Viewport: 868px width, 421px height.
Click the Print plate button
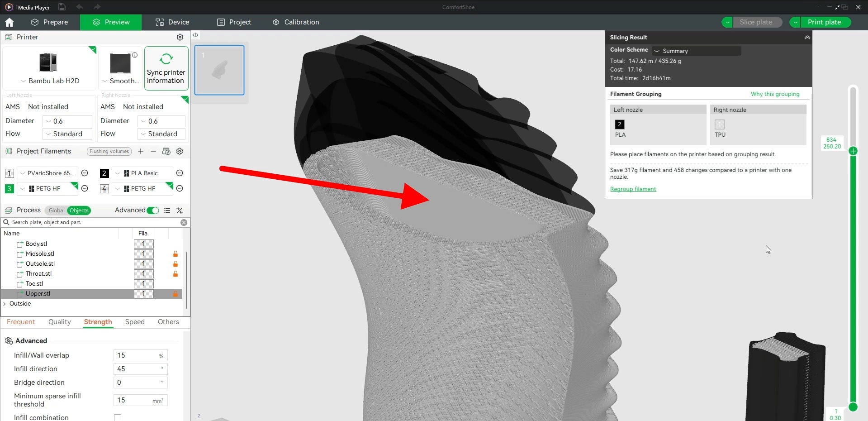824,22
